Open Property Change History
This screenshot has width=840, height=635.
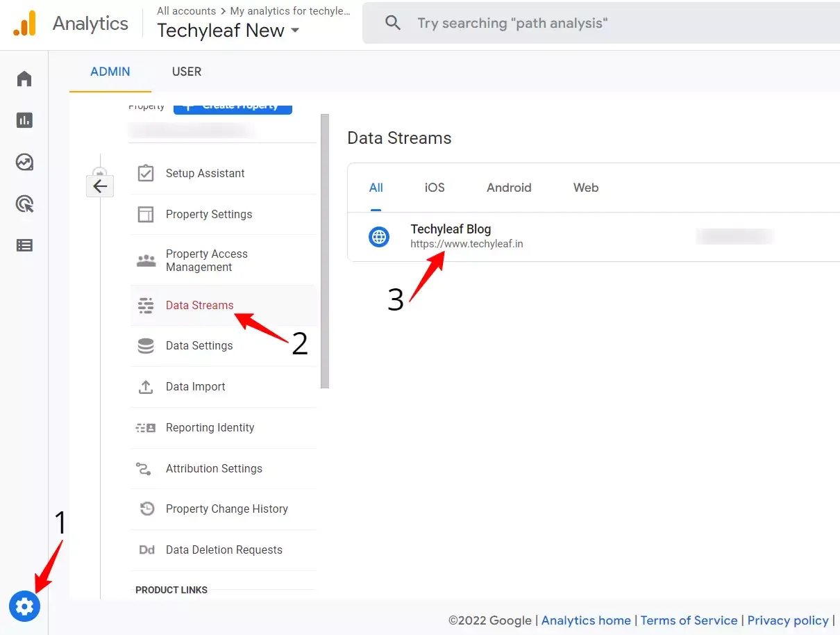point(223,509)
